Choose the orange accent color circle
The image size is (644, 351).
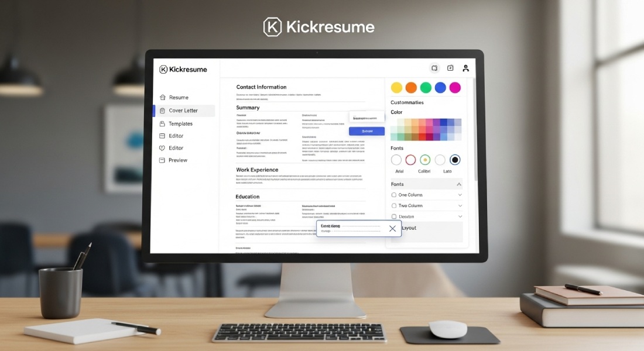point(411,87)
